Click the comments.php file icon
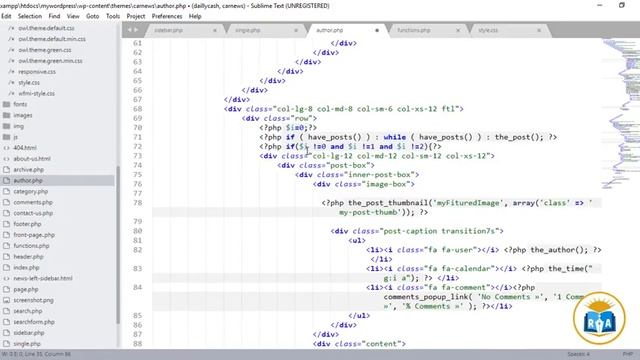 point(7,202)
